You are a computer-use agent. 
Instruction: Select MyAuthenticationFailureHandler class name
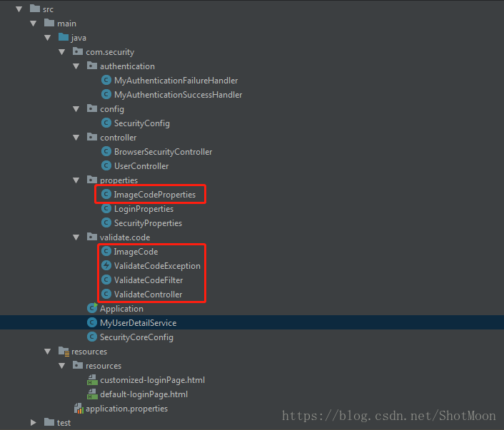[176, 81]
